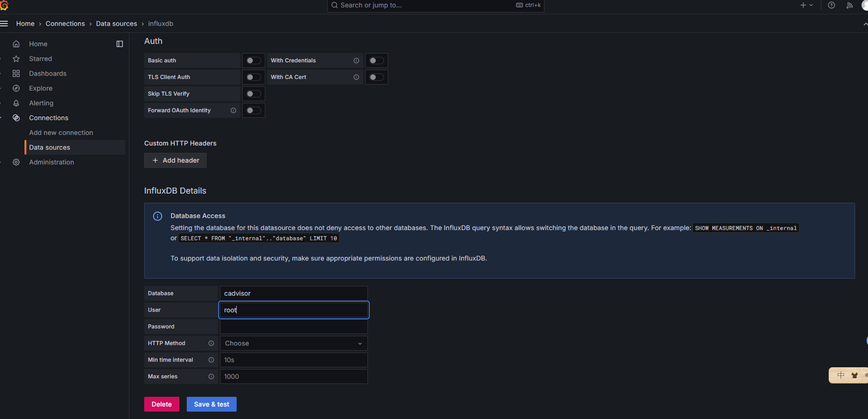868x419 pixels.
Task: Enable Forward OAuth Identity switch
Action: [254, 110]
